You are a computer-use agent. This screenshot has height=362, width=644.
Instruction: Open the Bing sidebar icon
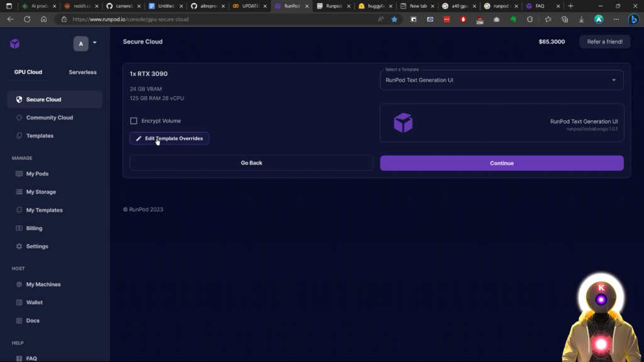[634, 19]
